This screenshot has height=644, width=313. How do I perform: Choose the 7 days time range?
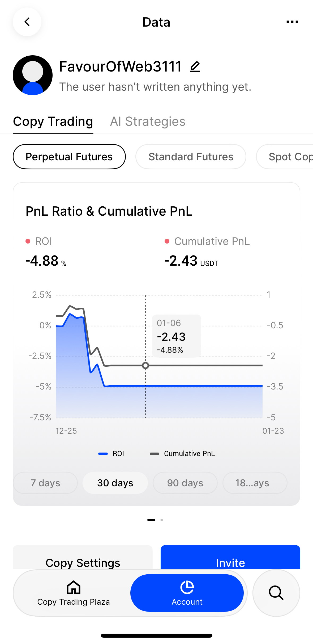[x=45, y=483]
